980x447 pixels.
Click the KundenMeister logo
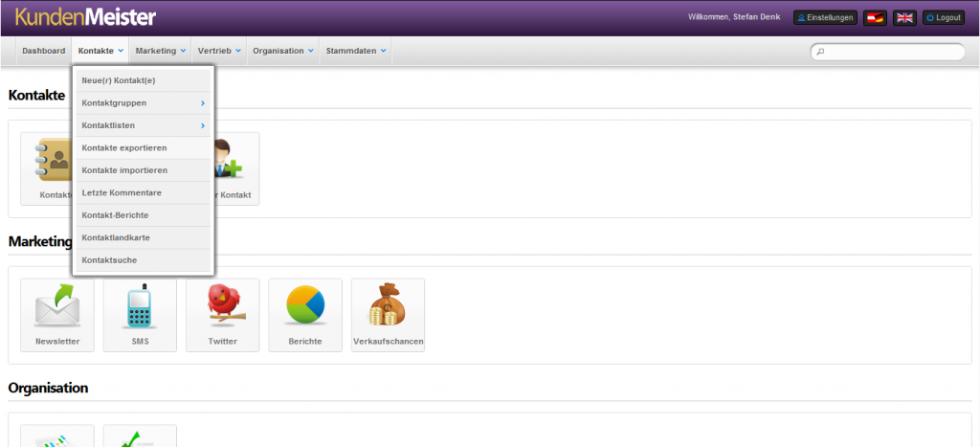pyautogui.click(x=85, y=17)
